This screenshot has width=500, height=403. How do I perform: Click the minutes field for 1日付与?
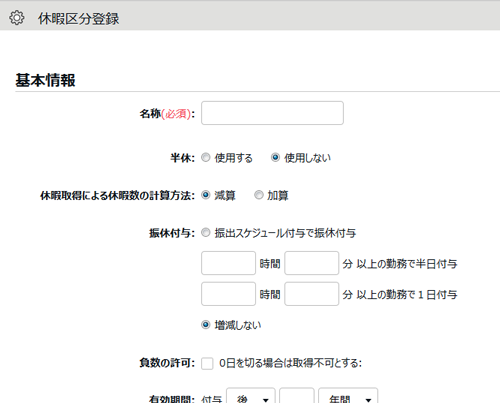coord(312,294)
